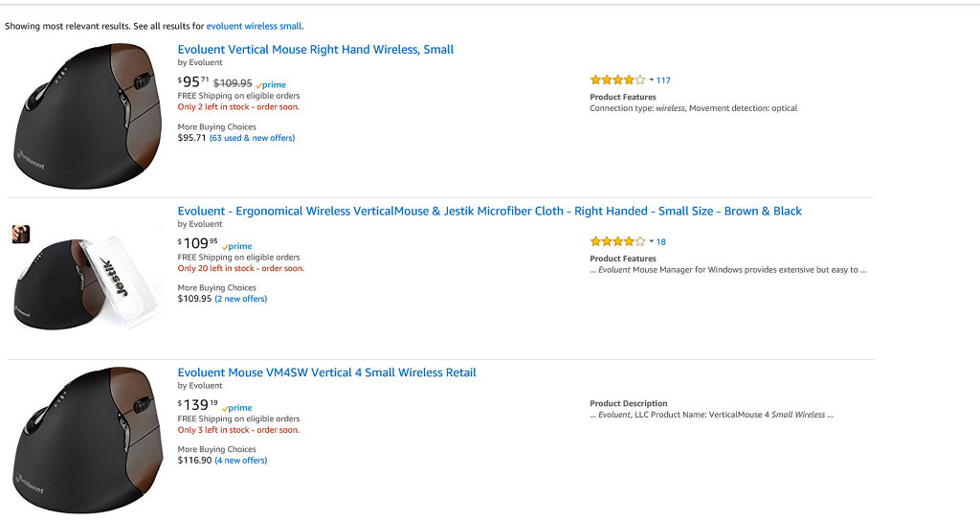View the "2 new offers" link
The height and width of the screenshot is (520, 980).
241,299
